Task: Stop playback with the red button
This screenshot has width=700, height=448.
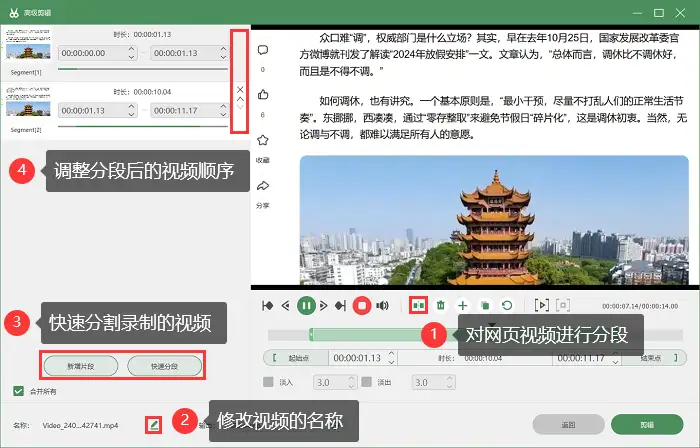Action: (x=362, y=306)
